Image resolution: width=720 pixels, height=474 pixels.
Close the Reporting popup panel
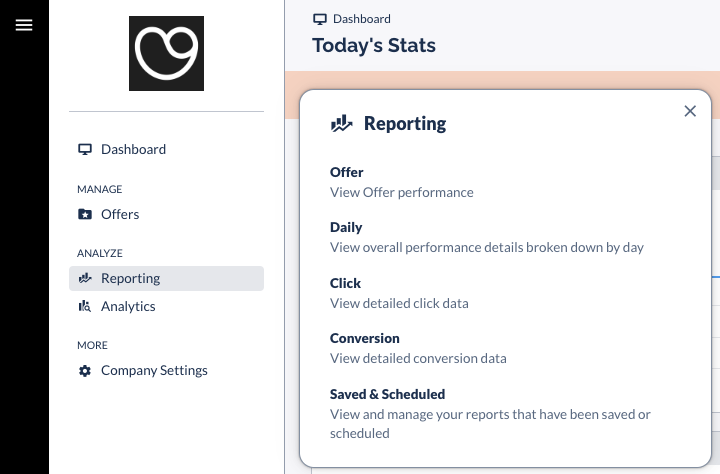pyautogui.click(x=690, y=111)
